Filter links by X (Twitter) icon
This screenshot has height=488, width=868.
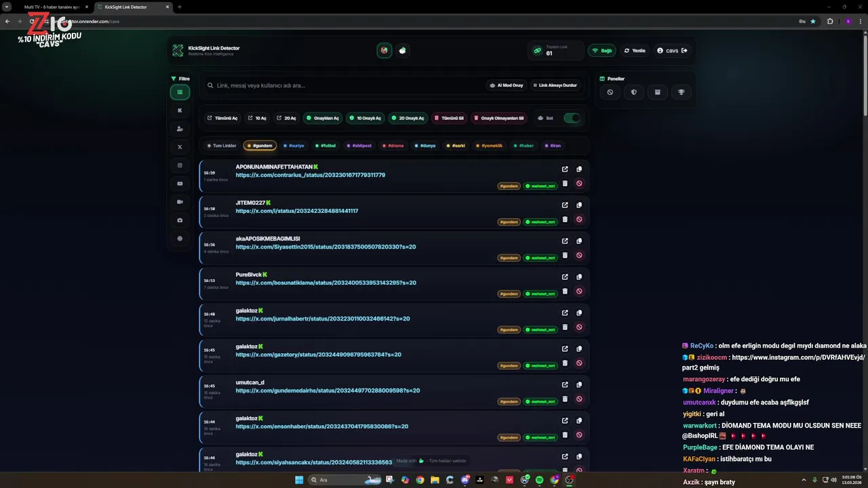tap(180, 147)
